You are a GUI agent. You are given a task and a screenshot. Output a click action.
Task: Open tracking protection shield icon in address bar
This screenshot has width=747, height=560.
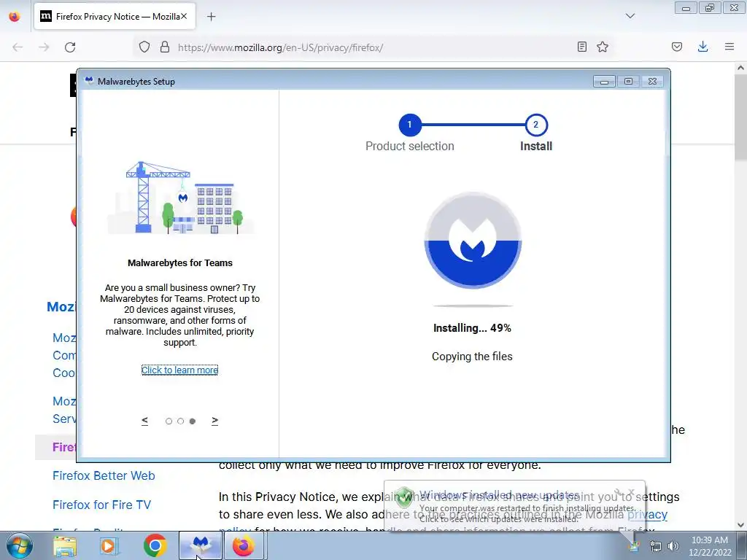(144, 47)
